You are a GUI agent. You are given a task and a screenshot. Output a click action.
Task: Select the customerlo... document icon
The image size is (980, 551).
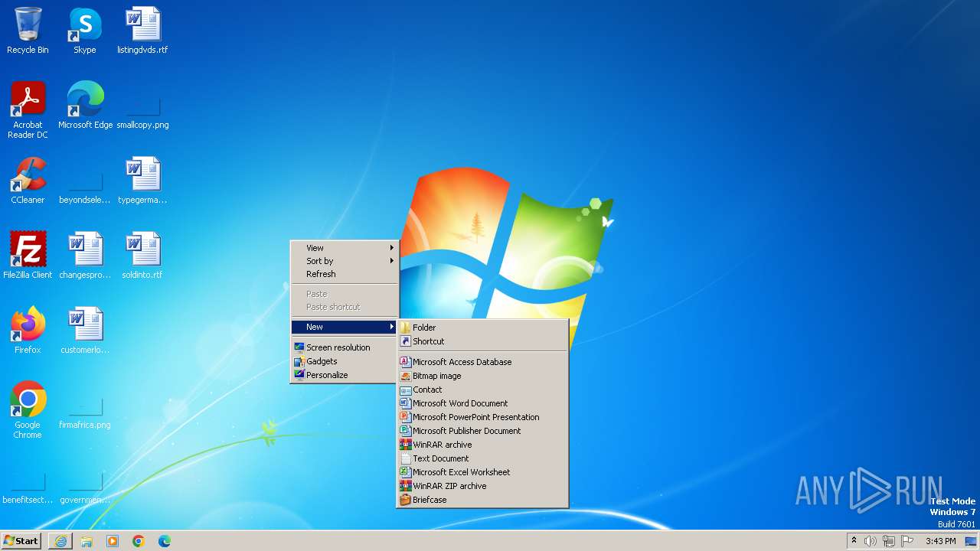[85, 331]
